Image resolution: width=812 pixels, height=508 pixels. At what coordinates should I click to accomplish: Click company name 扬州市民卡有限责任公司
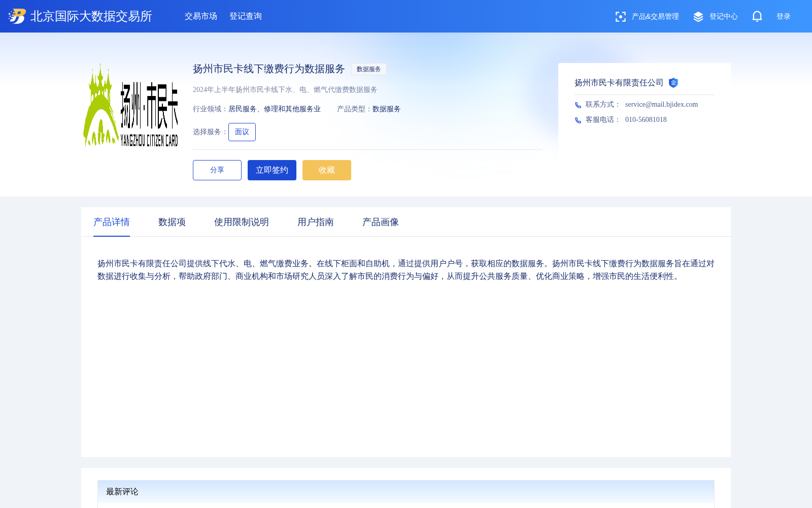pyautogui.click(x=619, y=83)
